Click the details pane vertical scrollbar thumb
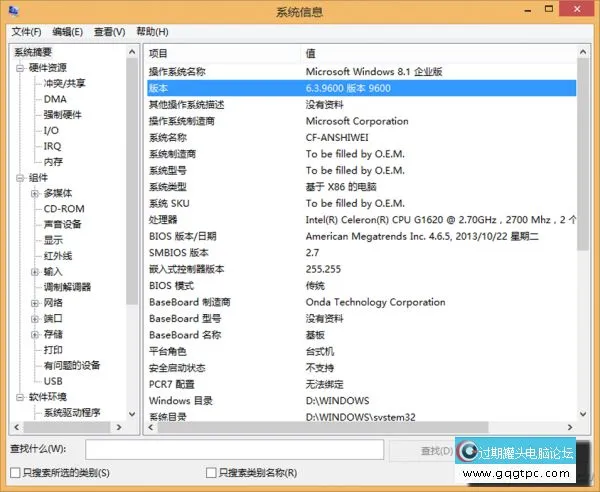 point(583,154)
